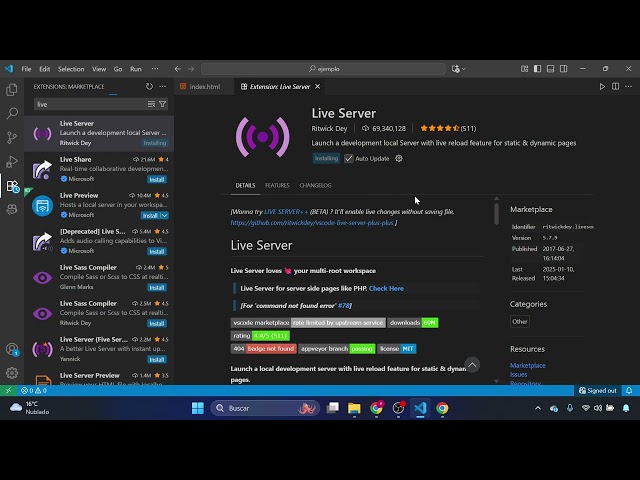Open the File menu
The height and width of the screenshot is (480, 640).
27,69
